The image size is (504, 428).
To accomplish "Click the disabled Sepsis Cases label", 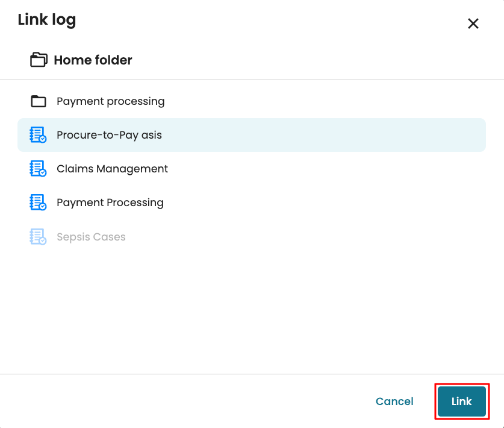I will [91, 237].
